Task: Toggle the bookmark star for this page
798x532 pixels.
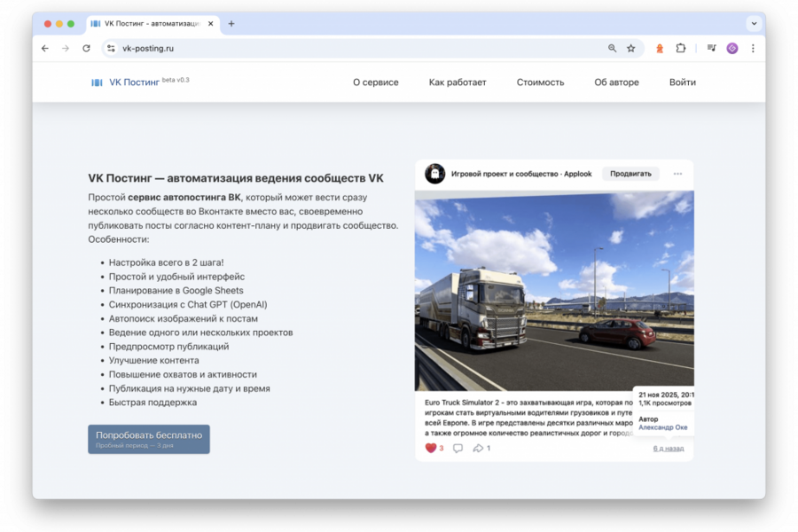Action: (630, 49)
